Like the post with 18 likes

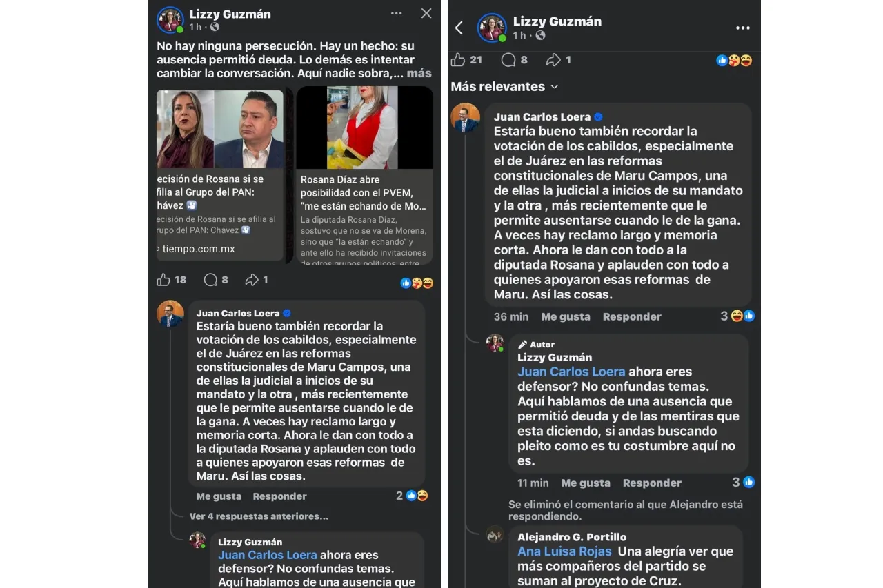pos(163,279)
